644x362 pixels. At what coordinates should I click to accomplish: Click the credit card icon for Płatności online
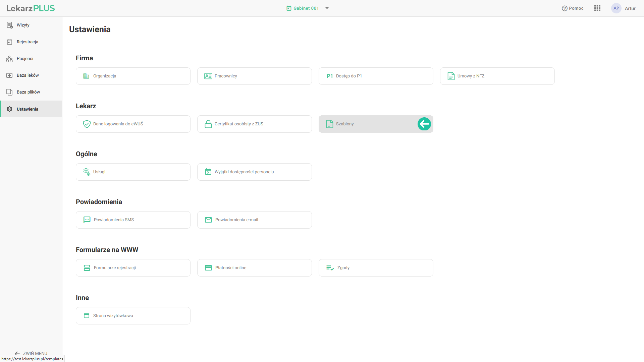(x=208, y=268)
